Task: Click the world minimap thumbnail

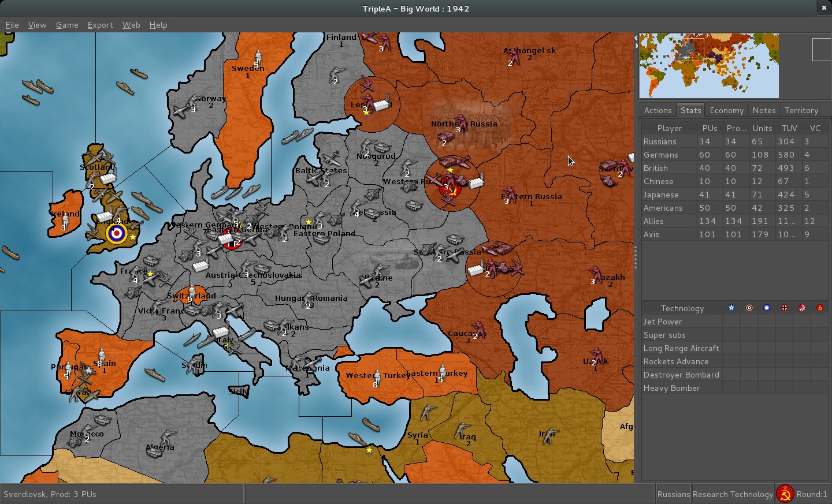Action: coord(709,65)
